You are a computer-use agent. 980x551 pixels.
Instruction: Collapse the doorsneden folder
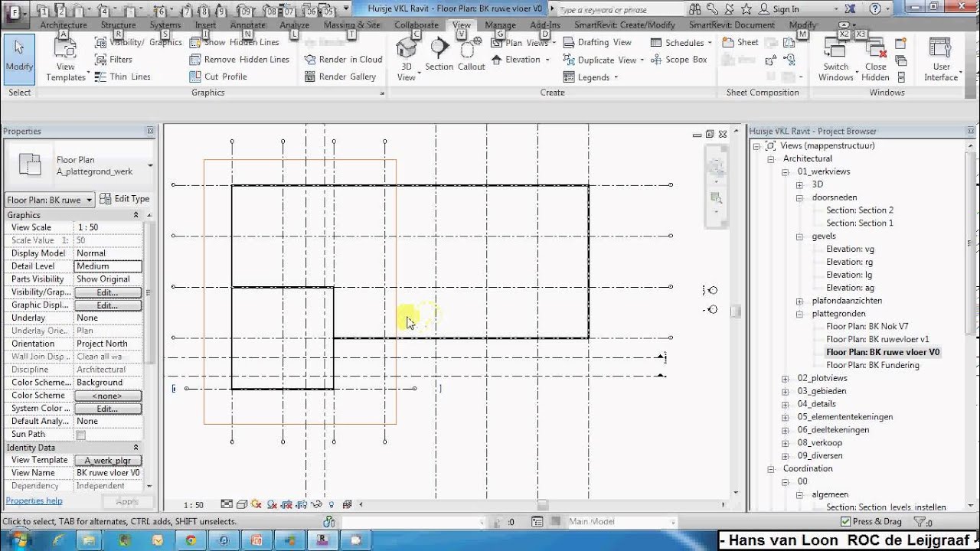[x=799, y=197]
